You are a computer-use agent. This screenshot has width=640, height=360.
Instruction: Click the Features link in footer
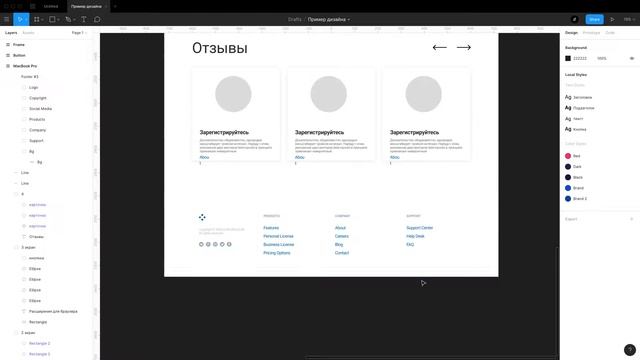(271, 228)
